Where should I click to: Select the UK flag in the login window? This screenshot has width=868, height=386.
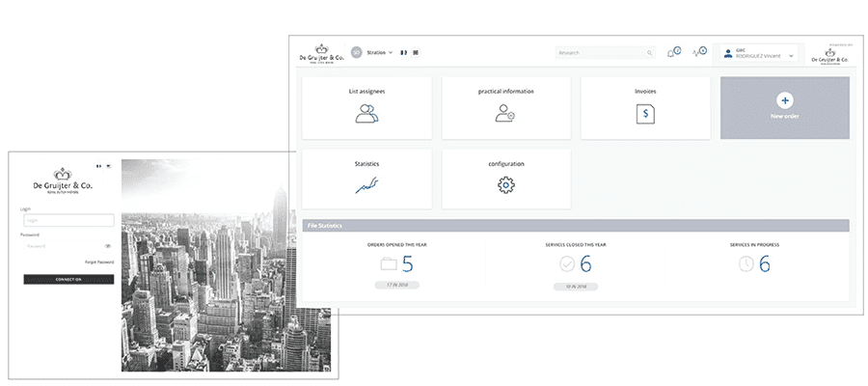click(x=108, y=166)
